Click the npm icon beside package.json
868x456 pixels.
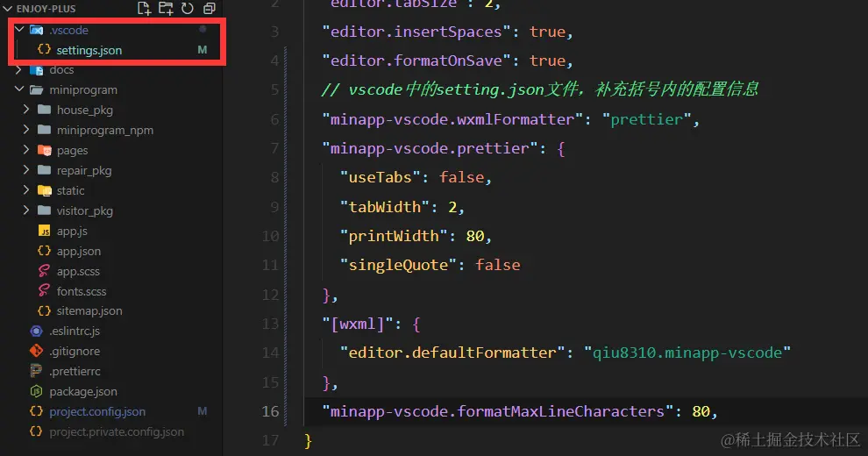[x=36, y=391]
